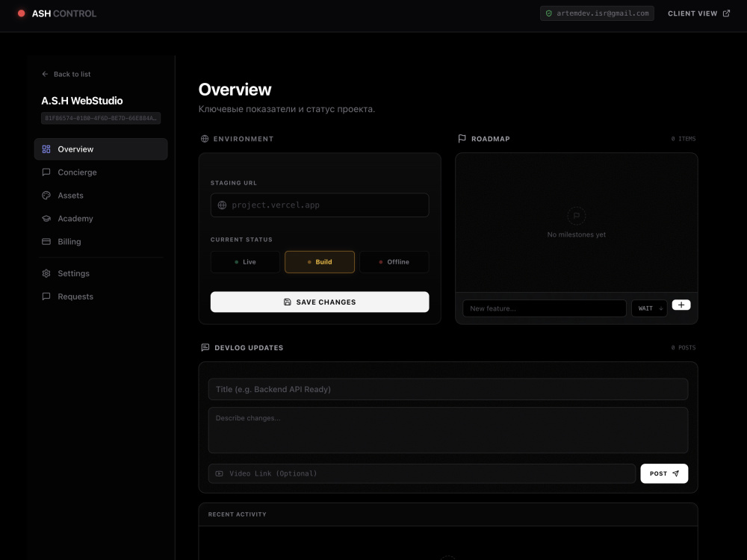Click the Video Link optional field

click(422, 473)
